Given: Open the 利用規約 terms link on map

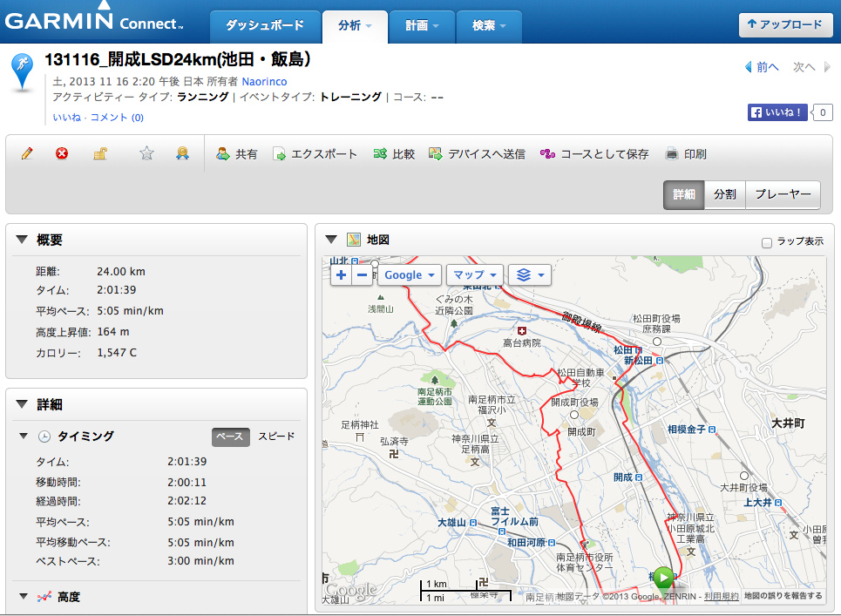Looking at the screenshot, I should (x=721, y=596).
